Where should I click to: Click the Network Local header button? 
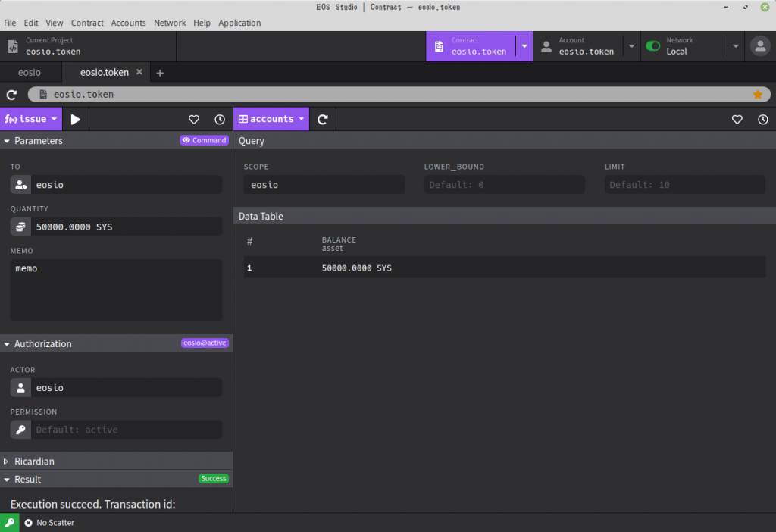(x=684, y=46)
